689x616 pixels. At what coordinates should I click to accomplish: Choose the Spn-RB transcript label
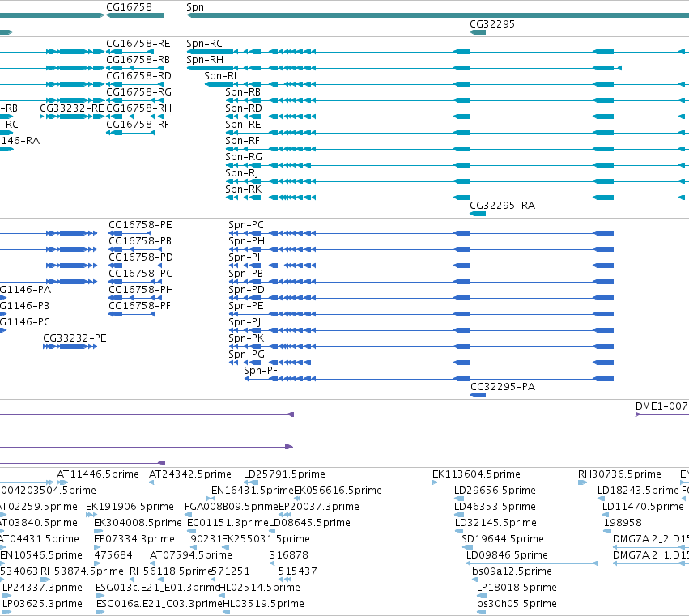tap(243, 92)
